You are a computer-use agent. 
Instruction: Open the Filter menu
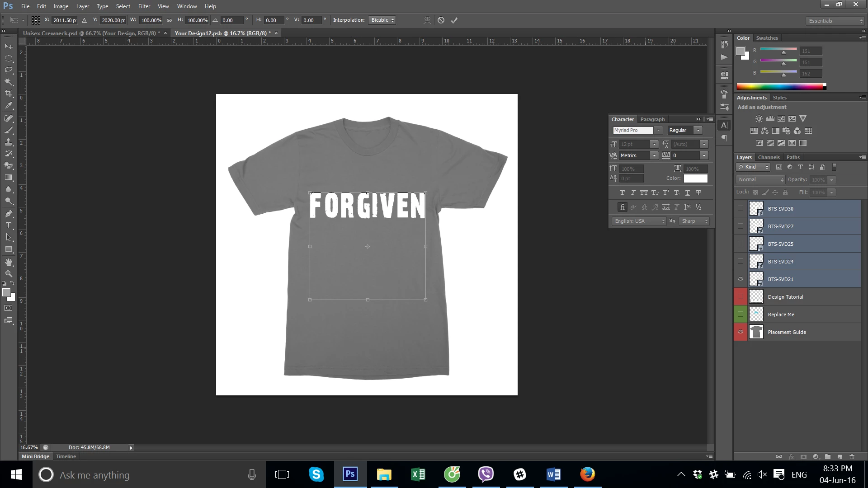point(144,6)
